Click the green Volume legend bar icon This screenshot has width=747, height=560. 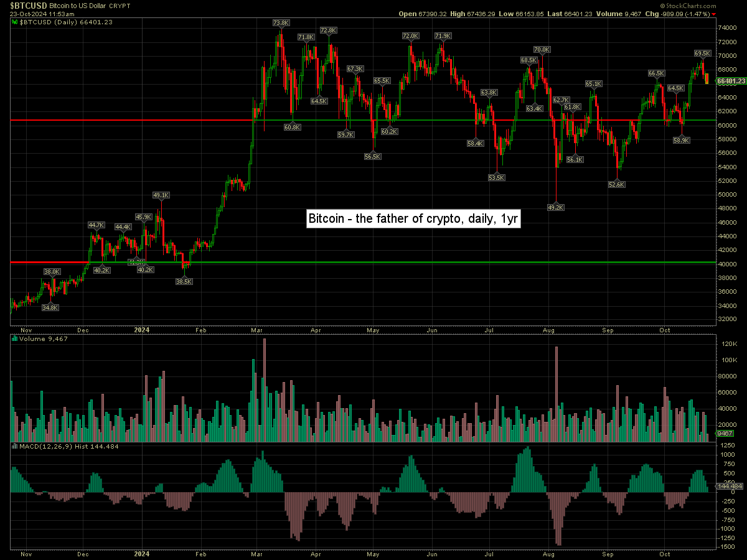(x=15, y=339)
